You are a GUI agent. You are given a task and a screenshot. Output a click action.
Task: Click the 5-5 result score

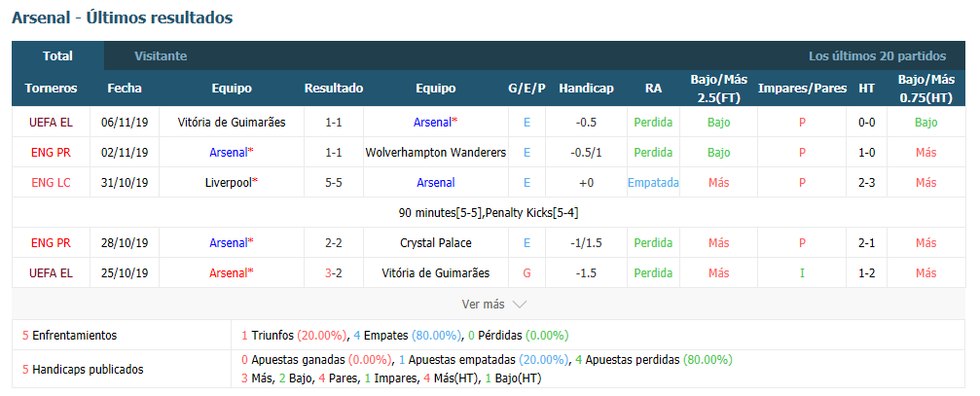click(x=334, y=183)
